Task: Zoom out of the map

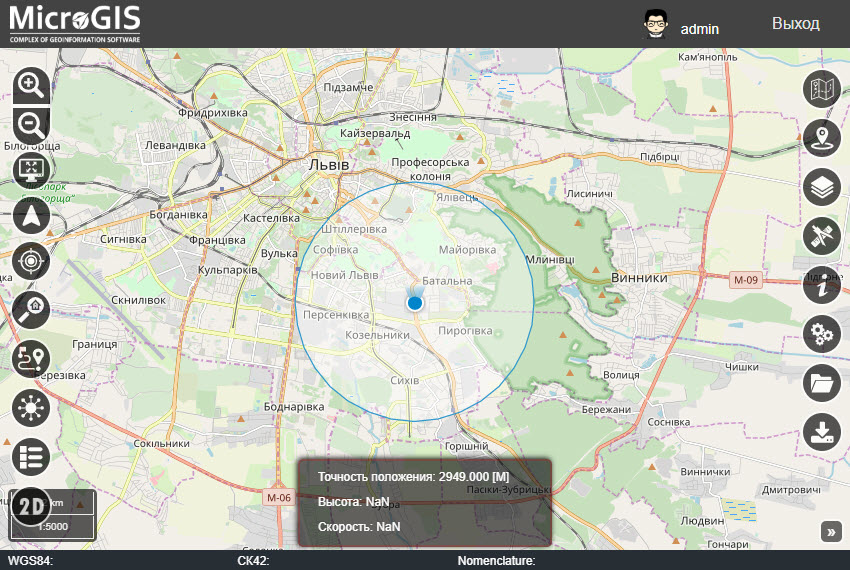Action: tap(31, 126)
